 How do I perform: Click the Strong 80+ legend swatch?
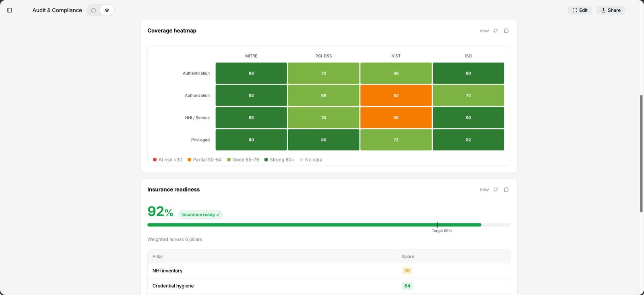tap(266, 160)
